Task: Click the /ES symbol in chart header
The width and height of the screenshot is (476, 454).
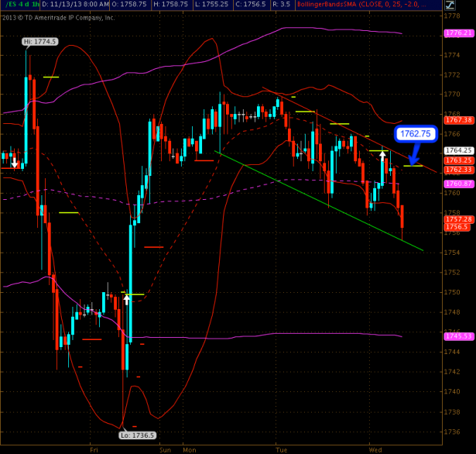Action: [x=9, y=5]
